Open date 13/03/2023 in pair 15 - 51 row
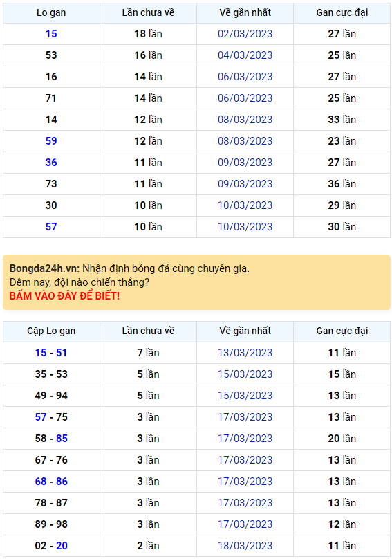 [x=245, y=353]
